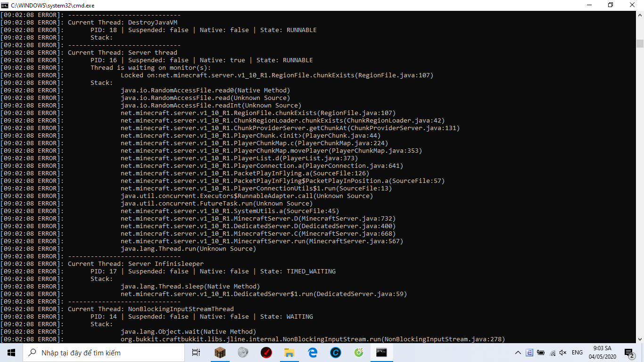644x362 pixels.
Task: Open the red circular gauge taskbar app
Action: (266, 353)
